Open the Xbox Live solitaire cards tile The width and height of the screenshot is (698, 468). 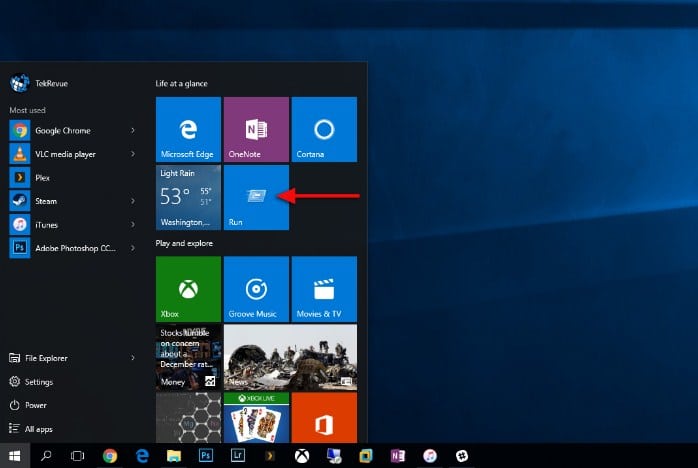[256, 418]
